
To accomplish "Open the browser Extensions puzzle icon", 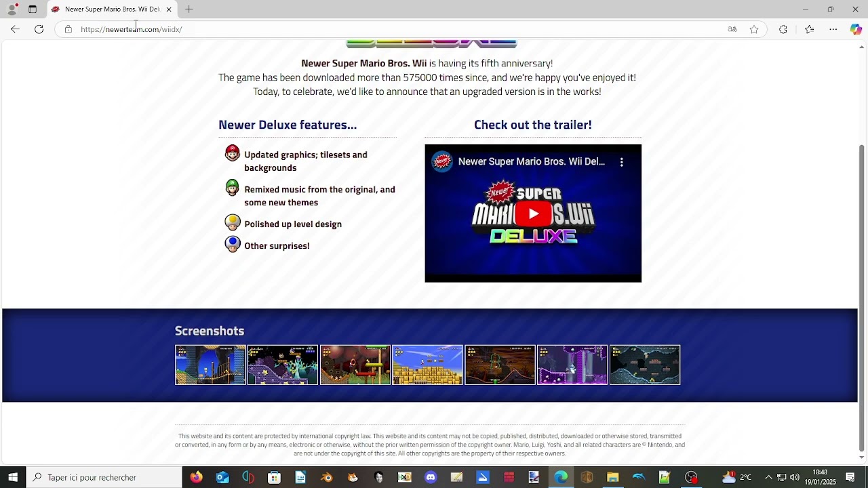I will coord(783,29).
